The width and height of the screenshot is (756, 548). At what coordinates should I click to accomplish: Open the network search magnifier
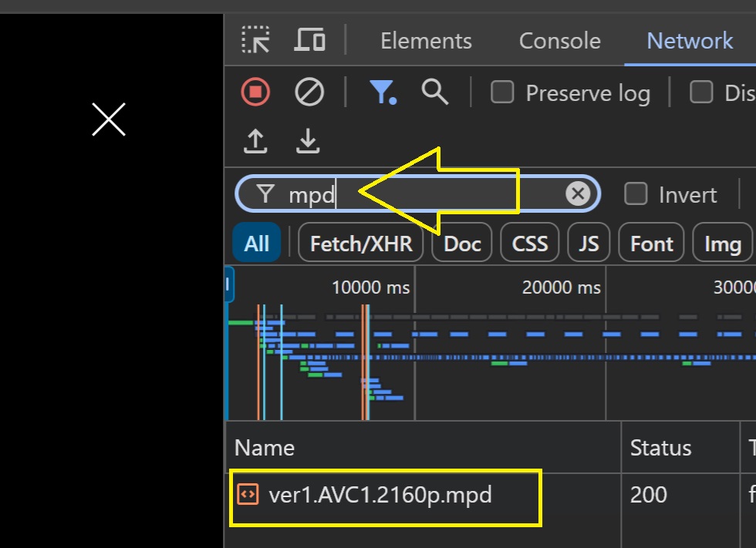coord(435,93)
